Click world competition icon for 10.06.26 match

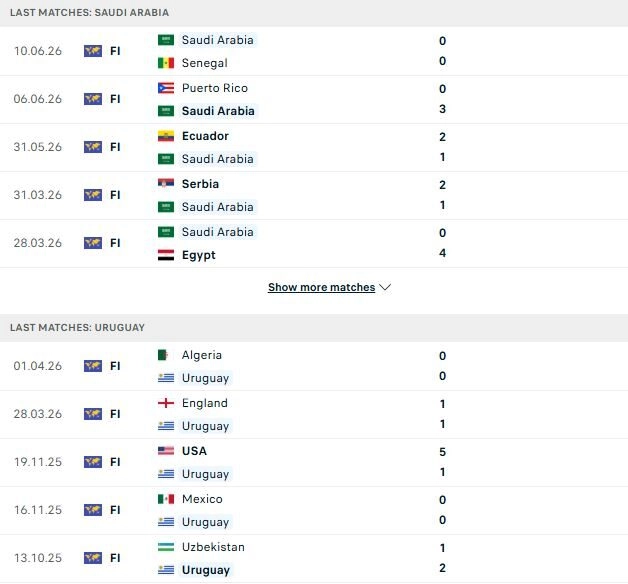pyautogui.click(x=93, y=51)
